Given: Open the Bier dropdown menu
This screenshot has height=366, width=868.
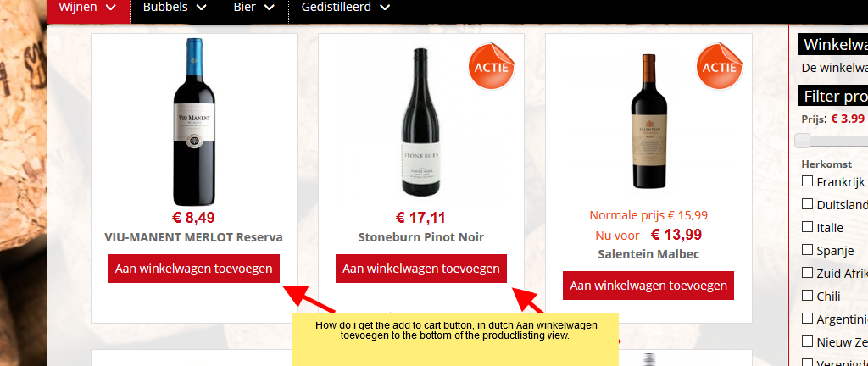Looking at the screenshot, I should (254, 8).
